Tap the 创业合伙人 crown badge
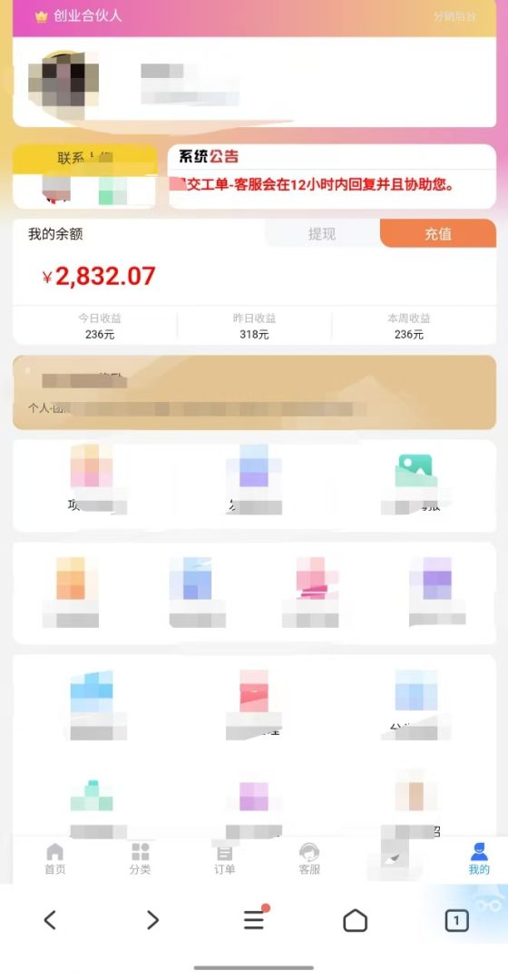 (x=78, y=16)
